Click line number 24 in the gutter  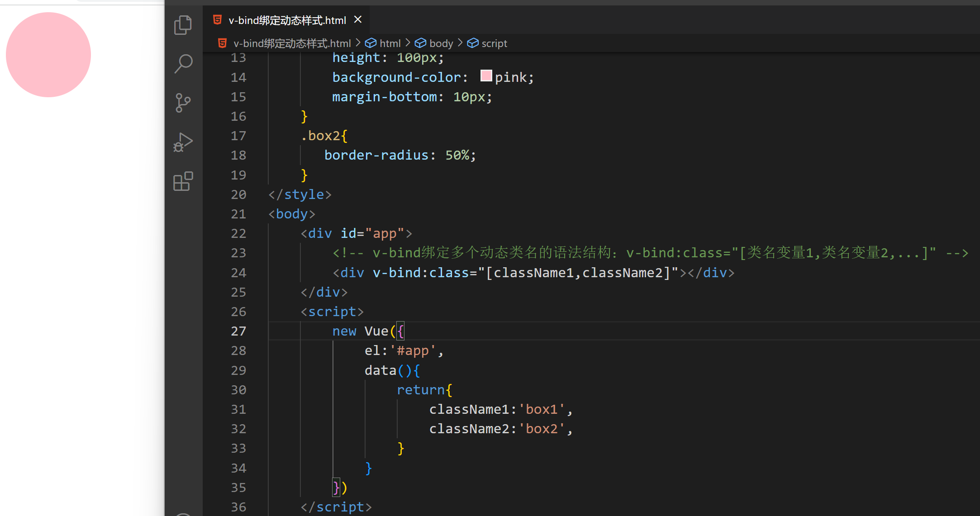pos(238,273)
